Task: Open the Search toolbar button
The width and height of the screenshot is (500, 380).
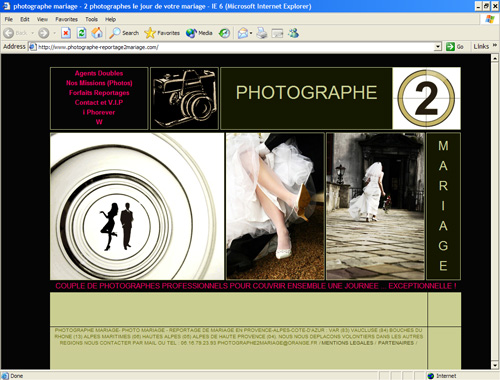Action: click(x=124, y=33)
